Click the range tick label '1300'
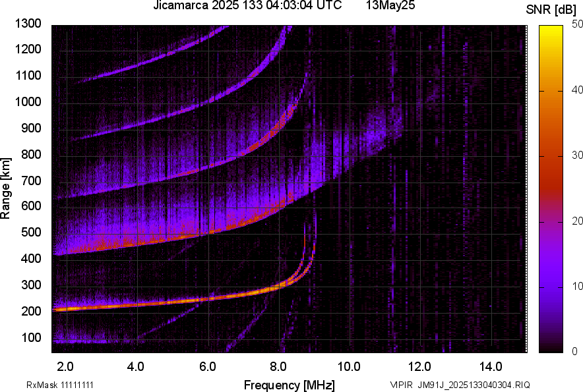The image size is (583, 392). click(28, 24)
